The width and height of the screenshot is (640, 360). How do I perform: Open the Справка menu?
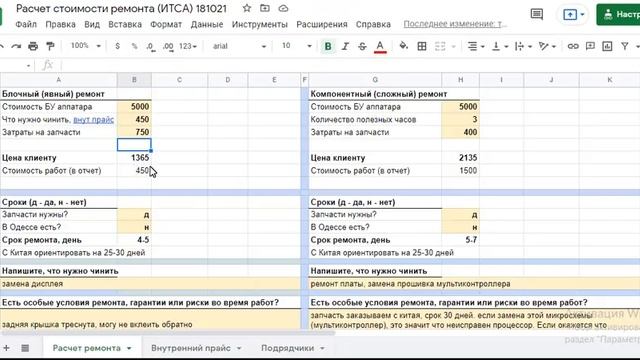(x=373, y=24)
